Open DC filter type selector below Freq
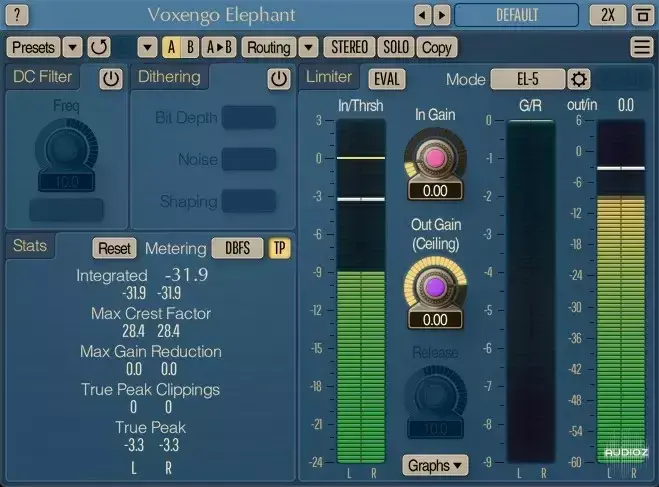The height and width of the screenshot is (487, 659). pyautogui.click(x=66, y=209)
